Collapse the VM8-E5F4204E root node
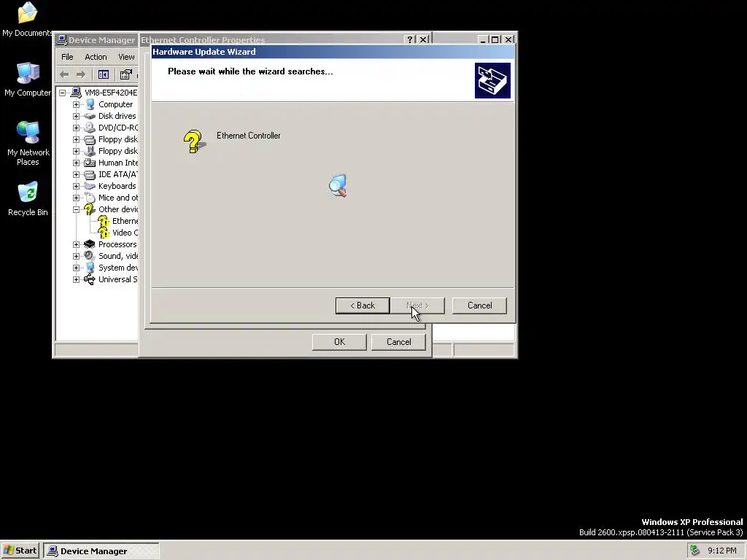 (63, 93)
